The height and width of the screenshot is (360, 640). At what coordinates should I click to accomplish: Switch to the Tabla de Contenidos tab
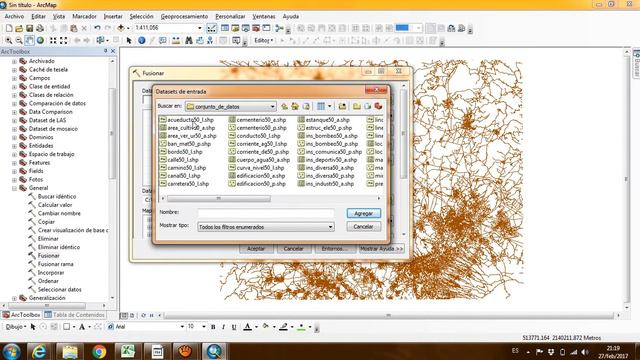74,315
